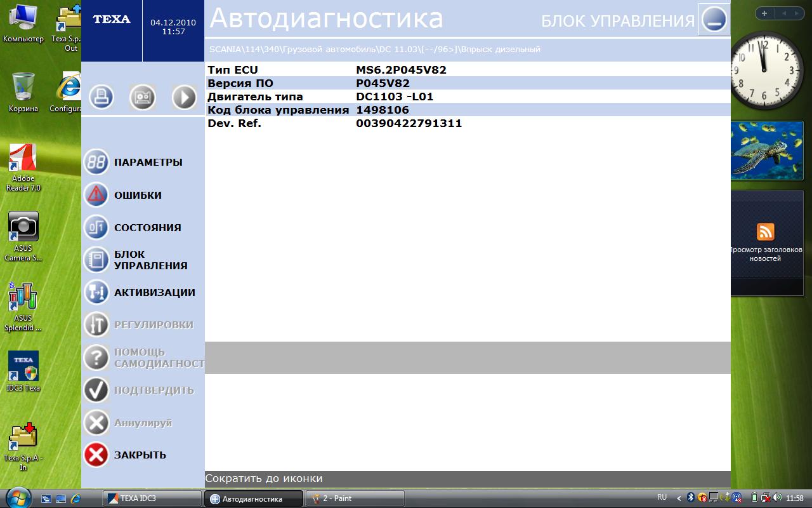Select software version value P045V82
This screenshot has width=812, height=508.
[383, 83]
